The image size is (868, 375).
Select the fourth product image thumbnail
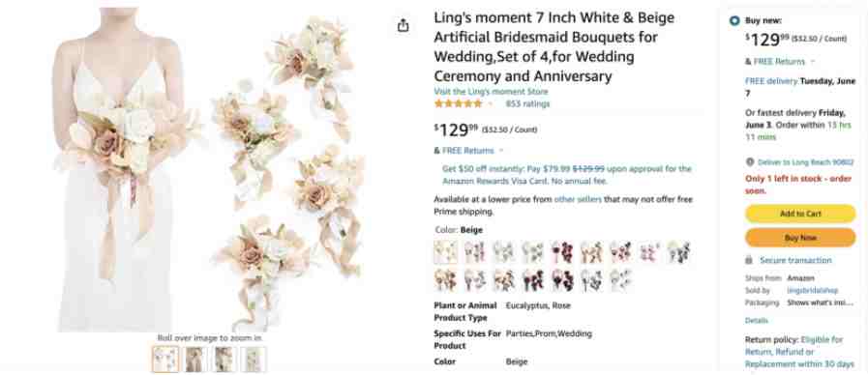pos(253,359)
